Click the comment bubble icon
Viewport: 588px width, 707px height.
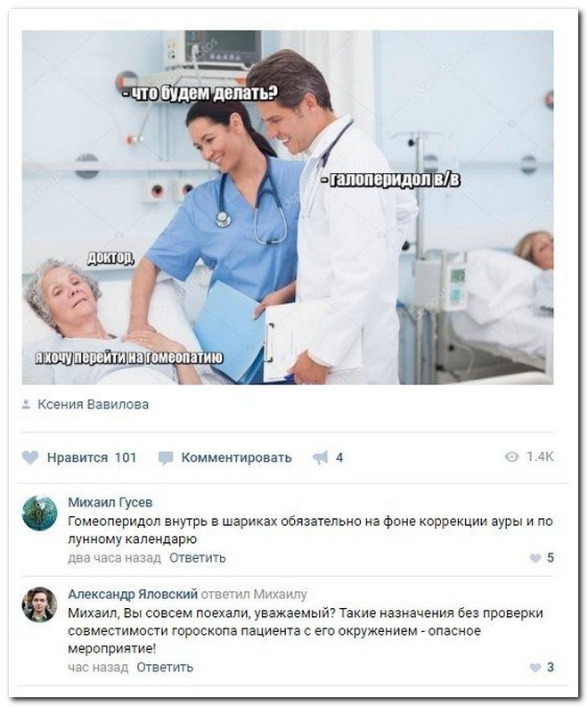pos(166,458)
